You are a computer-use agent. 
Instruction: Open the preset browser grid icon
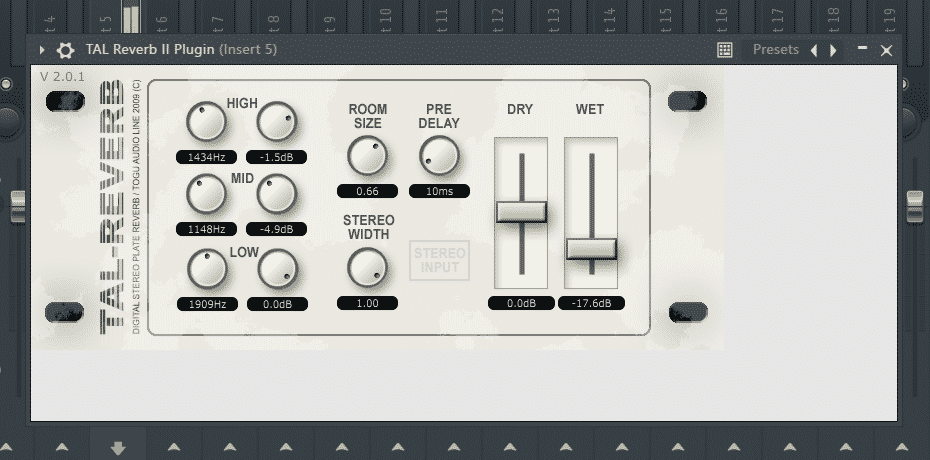[725, 50]
